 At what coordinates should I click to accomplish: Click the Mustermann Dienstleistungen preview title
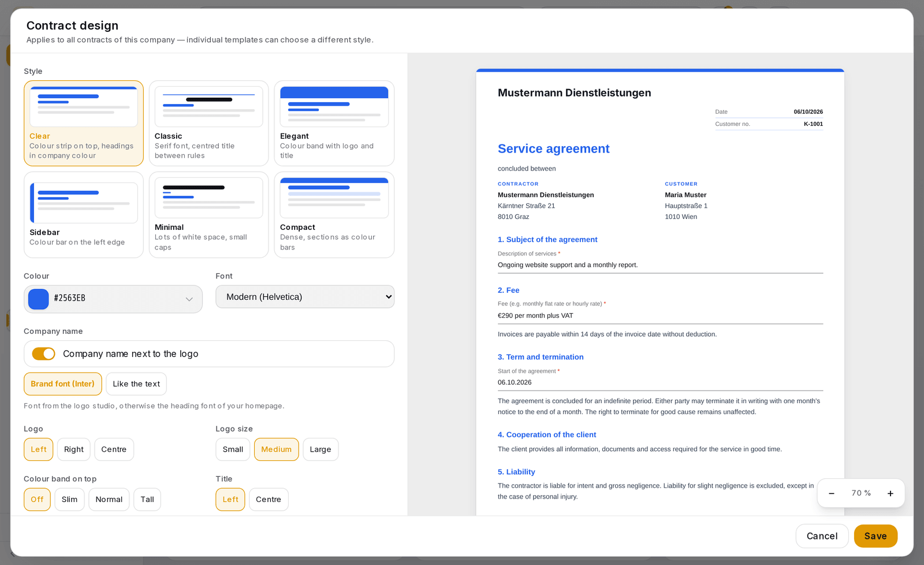click(x=574, y=93)
